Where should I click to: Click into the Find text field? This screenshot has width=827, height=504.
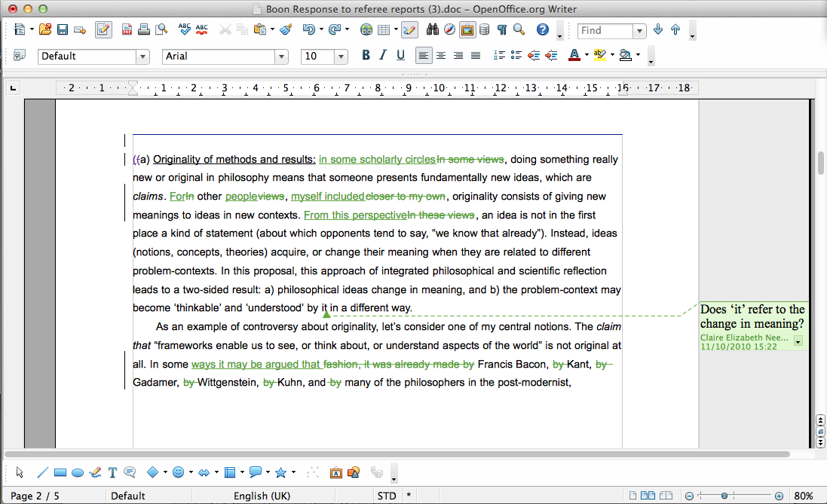605,31
